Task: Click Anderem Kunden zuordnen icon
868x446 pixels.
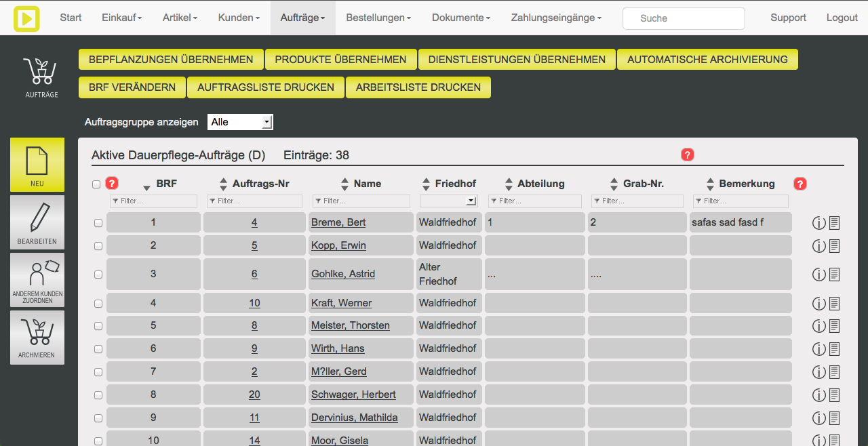Action: [x=37, y=280]
